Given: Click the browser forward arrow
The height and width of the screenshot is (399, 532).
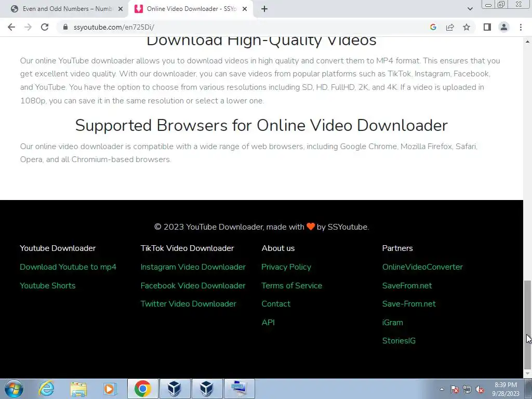Looking at the screenshot, I should point(28,27).
